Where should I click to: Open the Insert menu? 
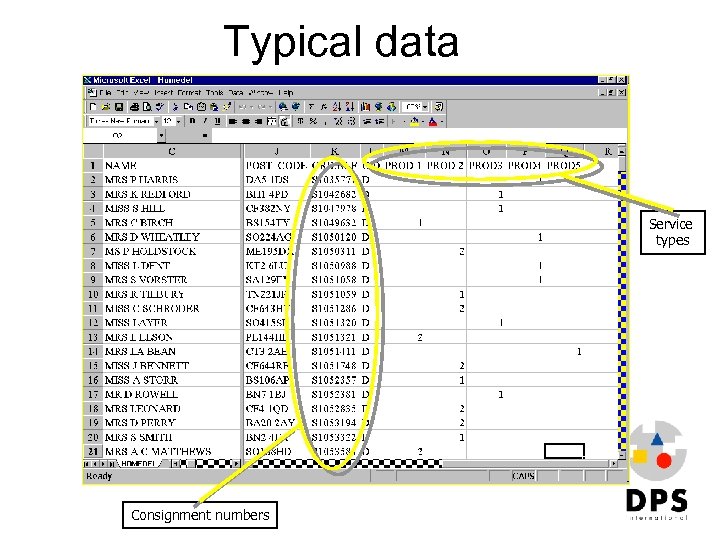[x=163, y=92]
